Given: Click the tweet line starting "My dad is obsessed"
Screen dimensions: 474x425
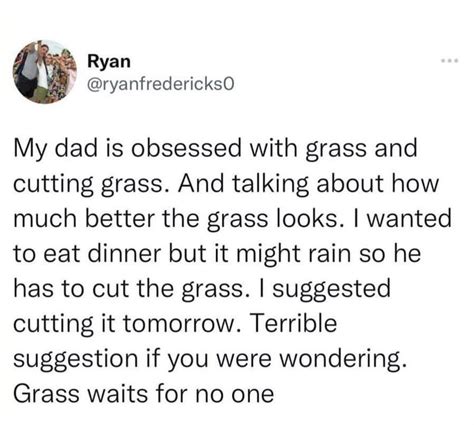Looking at the screenshot, I should 215,148.
